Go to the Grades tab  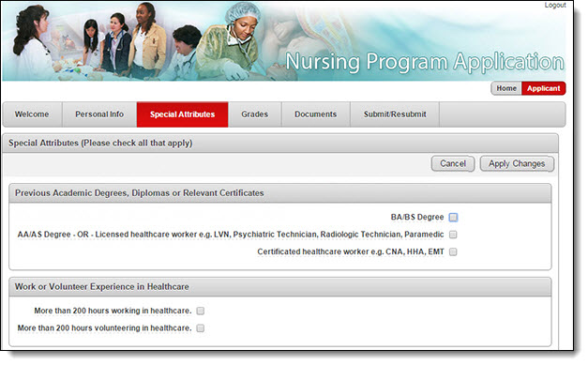point(255,114)
